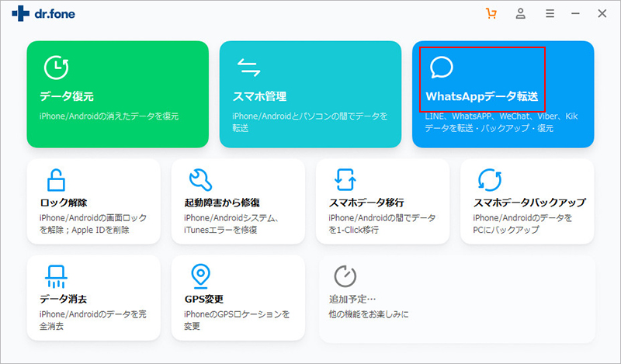Open the GPS変更 title

click(x=204, y=299)
